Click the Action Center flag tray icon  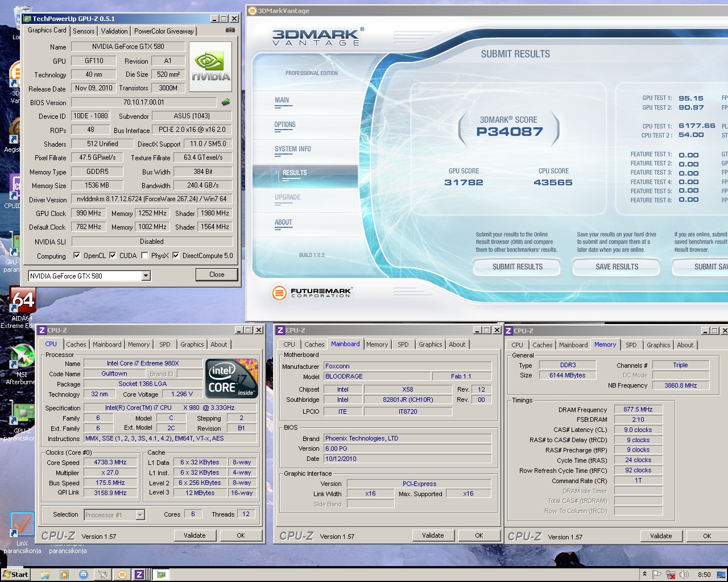pos(657,575)
